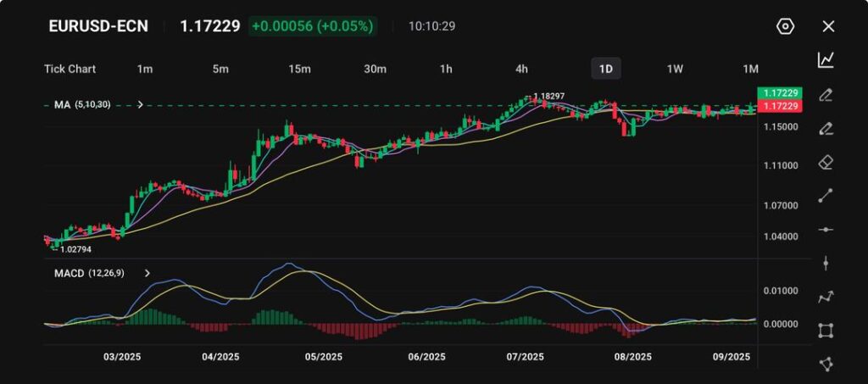Switch to the 1m timeframe
Screen dimensions: 868x384
coord(144,69)
